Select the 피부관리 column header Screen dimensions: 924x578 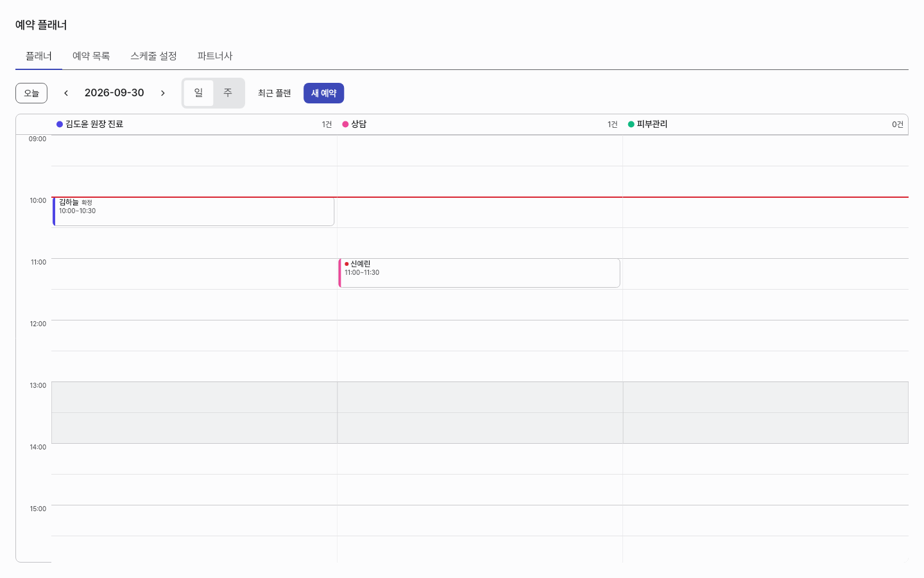766,125
